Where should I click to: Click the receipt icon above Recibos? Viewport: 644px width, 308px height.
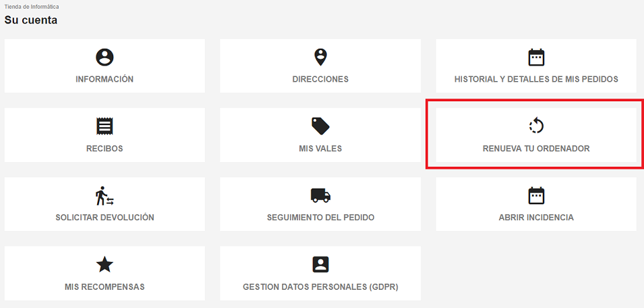pos(105,126)
